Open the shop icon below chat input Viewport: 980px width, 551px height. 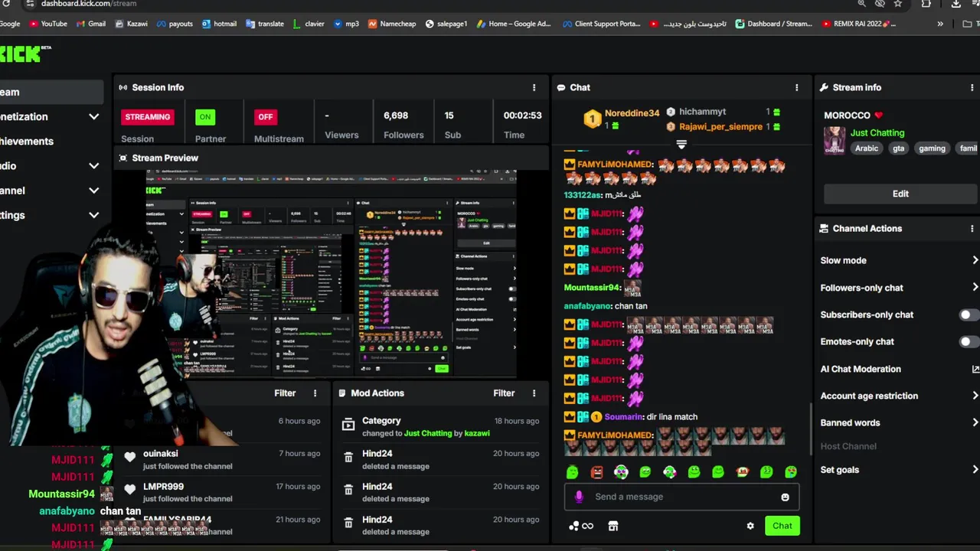tap(612, 526)
